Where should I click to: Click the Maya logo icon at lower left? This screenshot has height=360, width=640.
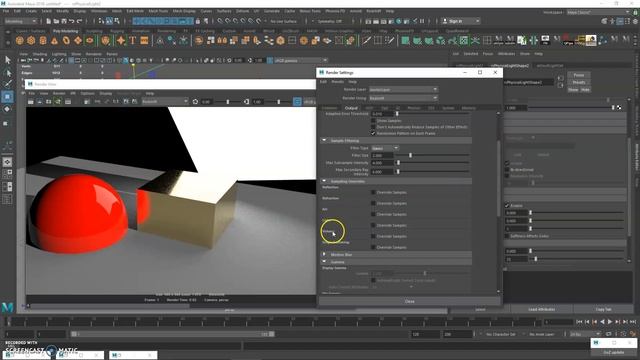click(7, 307)
